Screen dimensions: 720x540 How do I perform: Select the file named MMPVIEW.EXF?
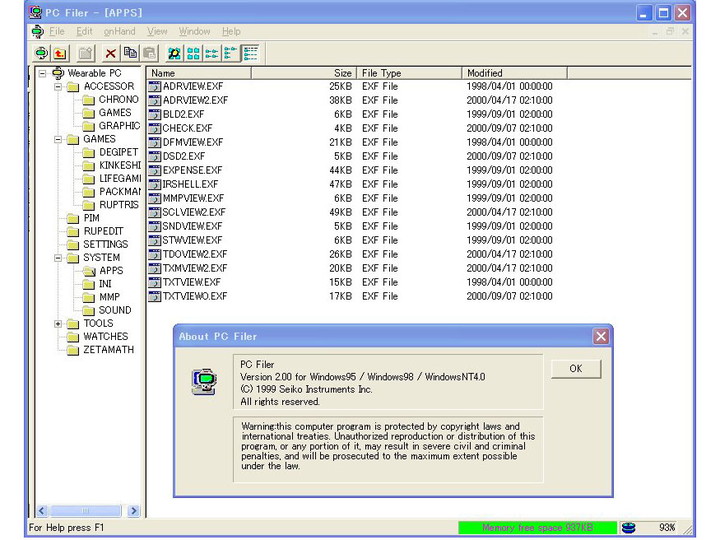[x=193, y=198]
